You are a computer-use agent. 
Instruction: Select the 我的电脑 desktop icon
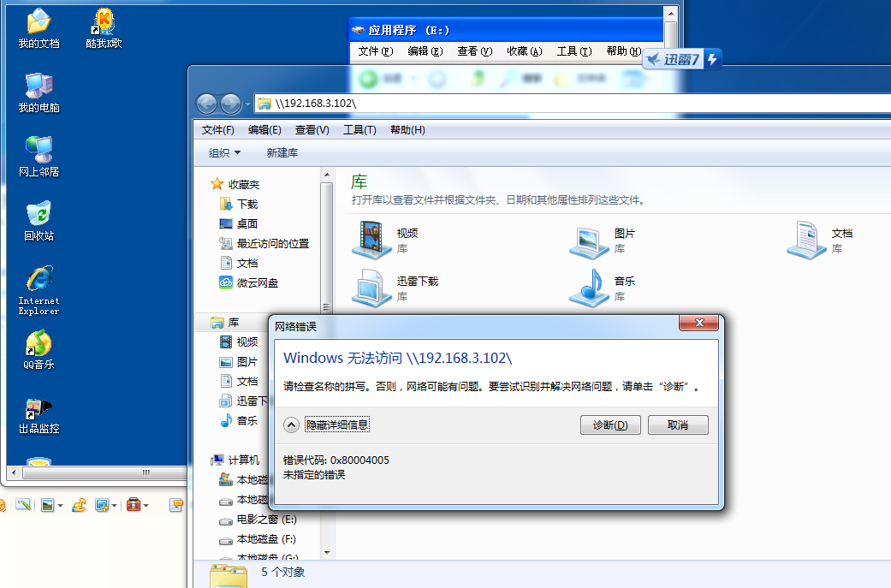coord(39,92)
